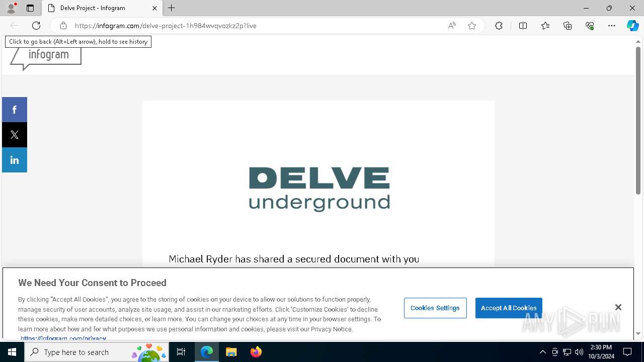Open the browser profile icon
The width and height of the screenshot is (644, 362).
click(x=11, y=8)
